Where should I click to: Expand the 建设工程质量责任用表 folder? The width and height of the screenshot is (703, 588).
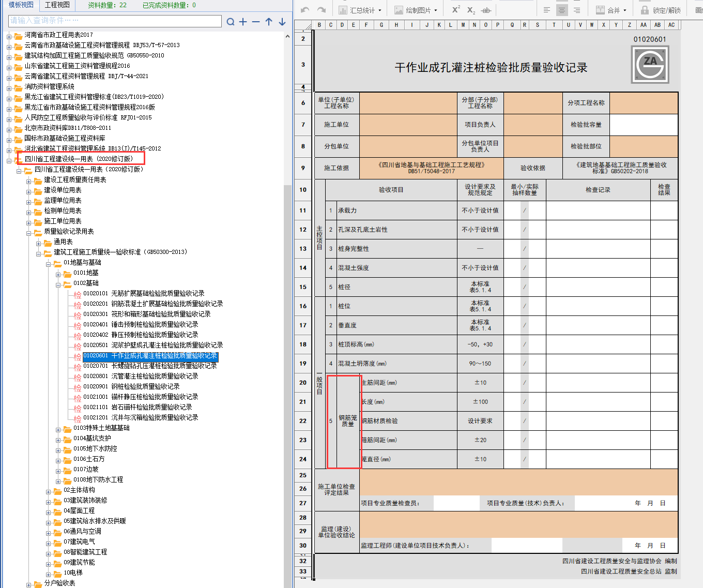click(29, 181)
